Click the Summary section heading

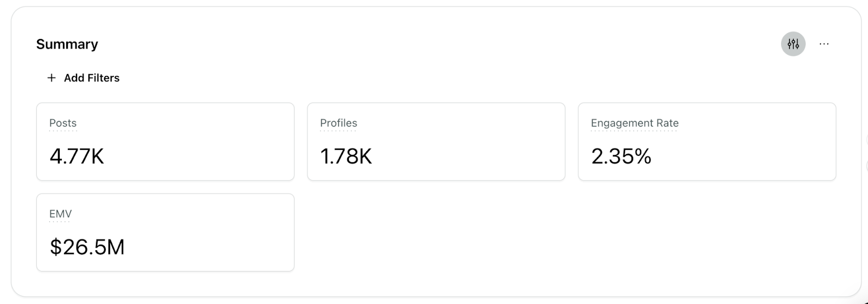coord(67,44)
